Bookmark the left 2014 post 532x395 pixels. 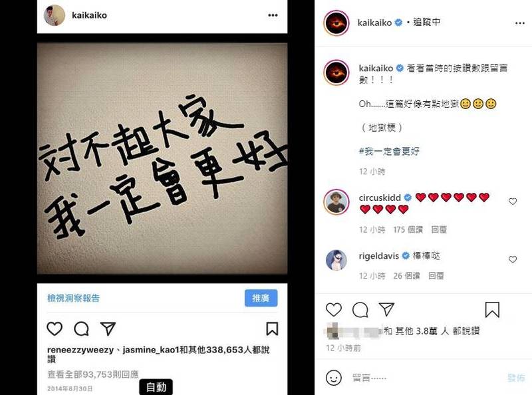click(x=272, y=329)
